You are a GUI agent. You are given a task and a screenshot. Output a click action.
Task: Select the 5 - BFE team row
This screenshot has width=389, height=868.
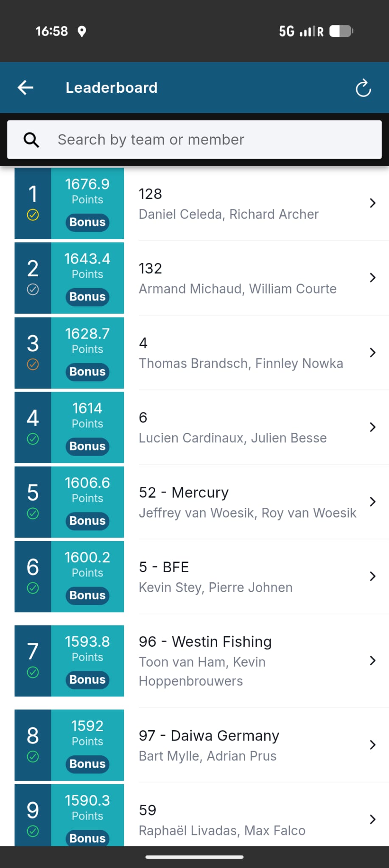point(201,576)
